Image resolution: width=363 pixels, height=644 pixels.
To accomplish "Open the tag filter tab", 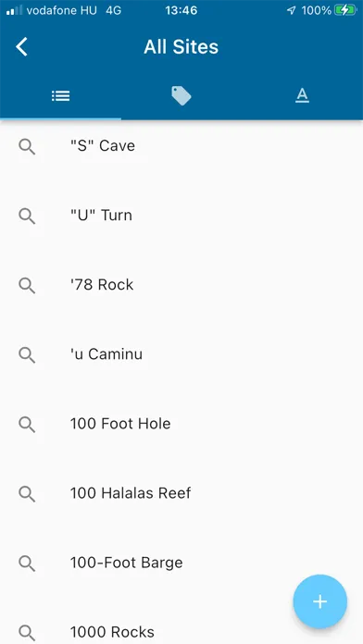I will pyautogui.click(x=181, y=96).
